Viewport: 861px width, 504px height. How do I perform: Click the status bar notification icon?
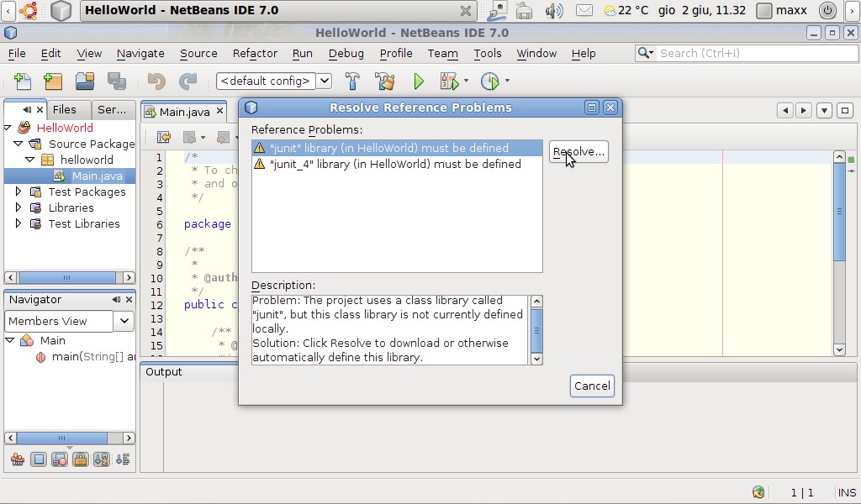[x=759, y=492]
